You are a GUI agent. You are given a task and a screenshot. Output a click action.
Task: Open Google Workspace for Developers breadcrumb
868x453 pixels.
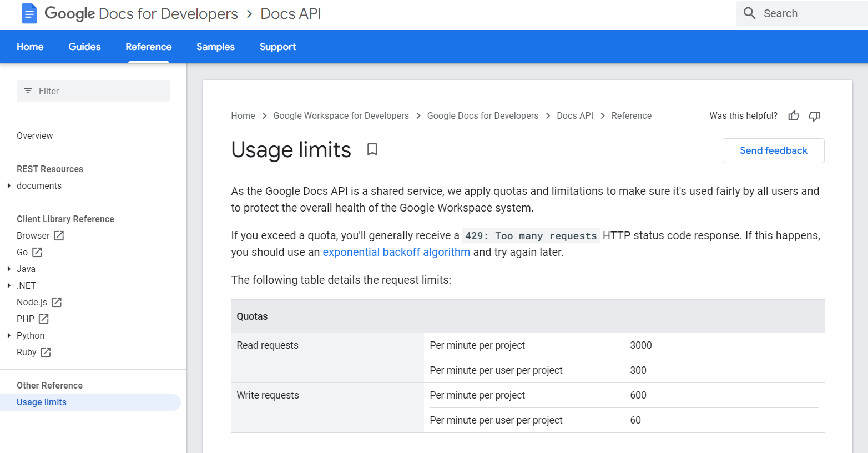click(341, 115)
